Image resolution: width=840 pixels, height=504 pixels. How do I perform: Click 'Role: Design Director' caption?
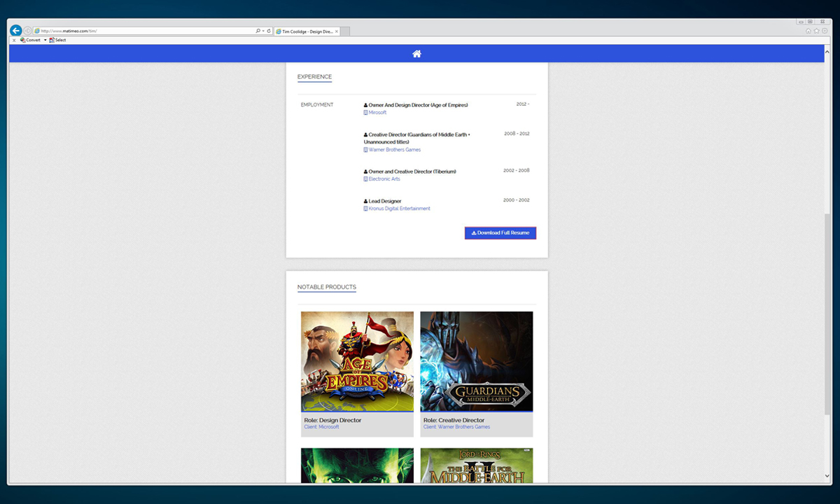click(332, 420)
